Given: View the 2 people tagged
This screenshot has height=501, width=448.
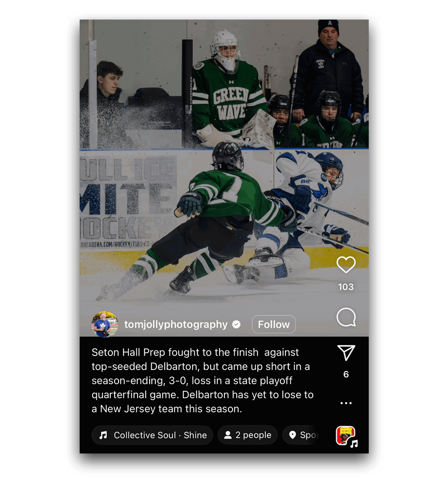Looking at the screenshot, I should click(x=248, y=435).
